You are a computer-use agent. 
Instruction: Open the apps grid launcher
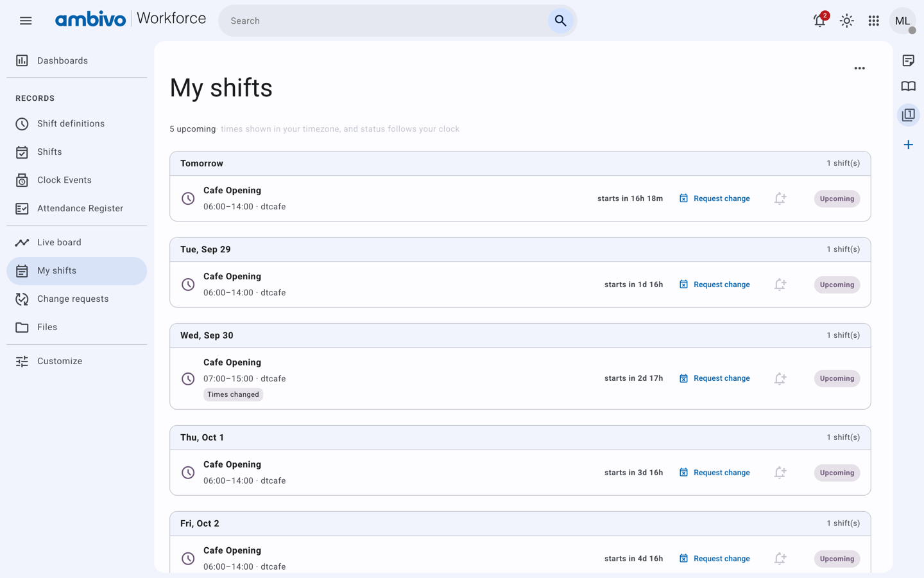pyautogui.click(x=874, y=21)
